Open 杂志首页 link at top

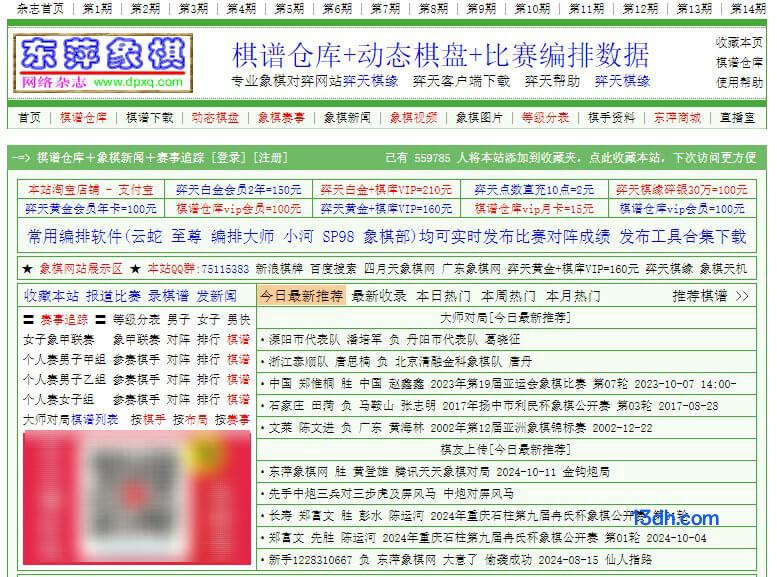(40, 8)
